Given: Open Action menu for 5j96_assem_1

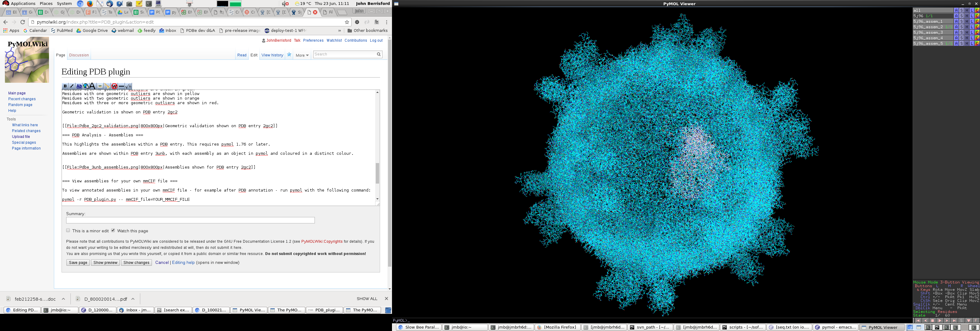Looking at the screenshot, I should click(956, 22).
